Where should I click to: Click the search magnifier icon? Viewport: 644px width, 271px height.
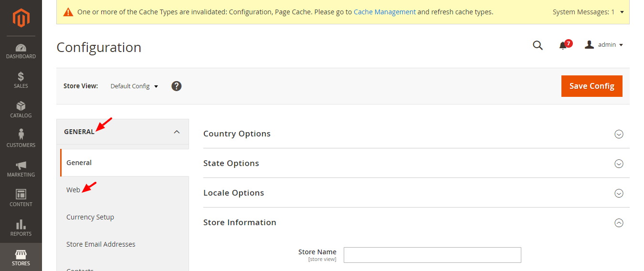point(538,45)
